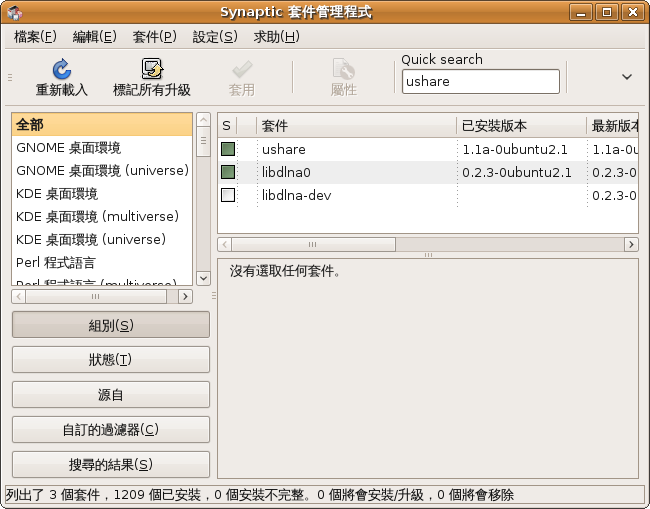Click installed version 0.2.3-0ubuntu2.1
This screenshot has height=509, width=650.
click(x=517, y=172)
